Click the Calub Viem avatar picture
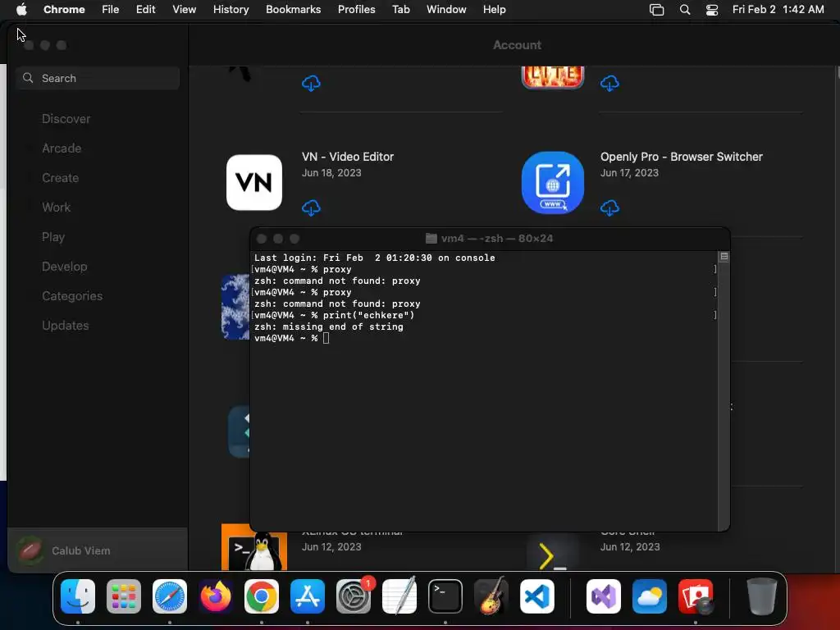 coord(30,550)
